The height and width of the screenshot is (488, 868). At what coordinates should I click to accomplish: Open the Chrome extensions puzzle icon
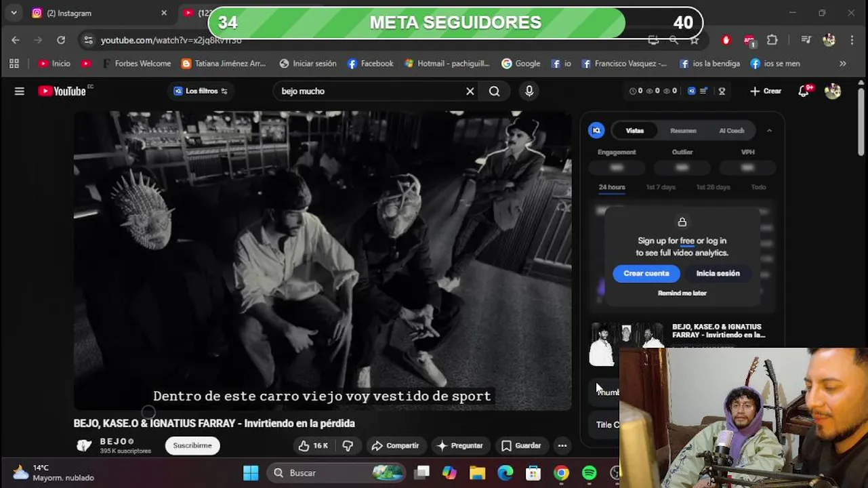point(772,40)
